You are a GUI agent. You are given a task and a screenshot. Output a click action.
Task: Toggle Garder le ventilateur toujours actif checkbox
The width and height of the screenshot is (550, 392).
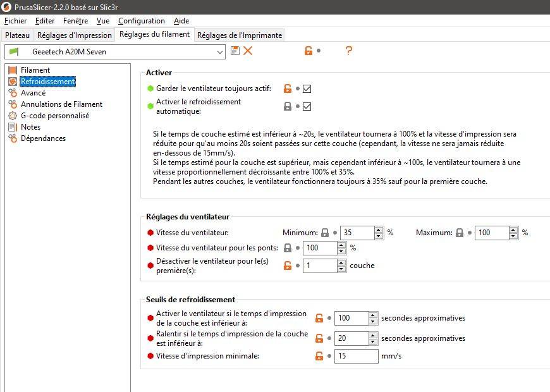point(307,89)
